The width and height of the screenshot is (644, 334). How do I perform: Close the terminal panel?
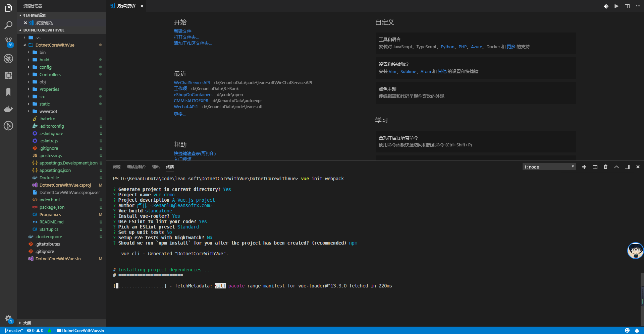(x=638, y=167)
